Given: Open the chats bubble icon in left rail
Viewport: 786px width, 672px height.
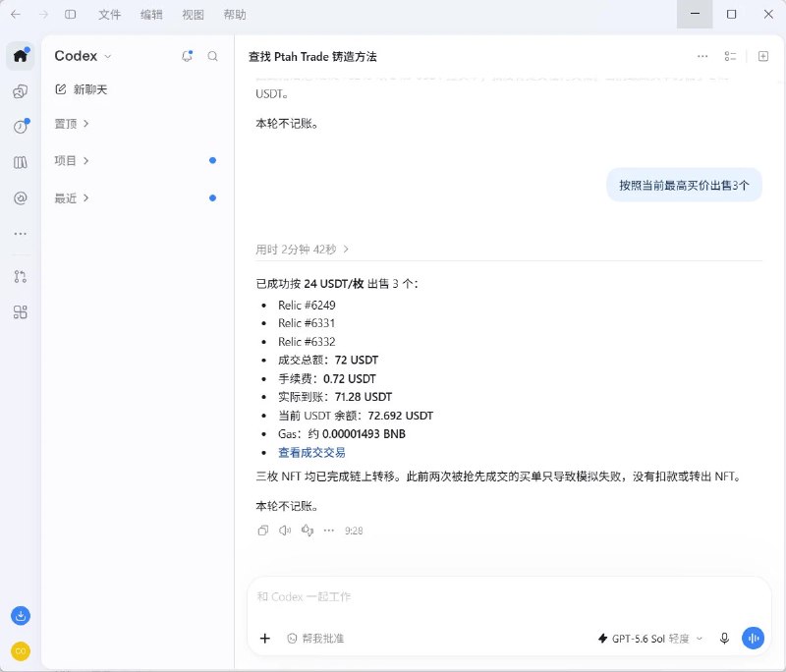Looking at the screenshot, I should tap(21, 91).
